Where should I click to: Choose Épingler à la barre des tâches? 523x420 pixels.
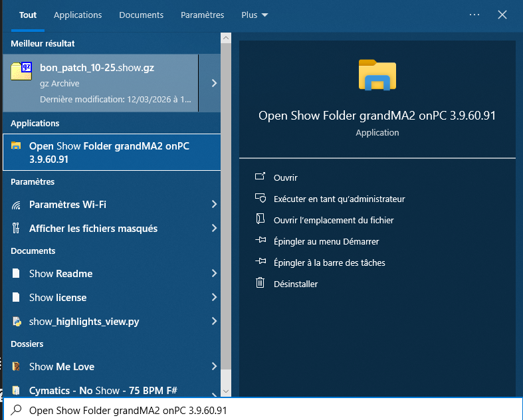[329, 263]
